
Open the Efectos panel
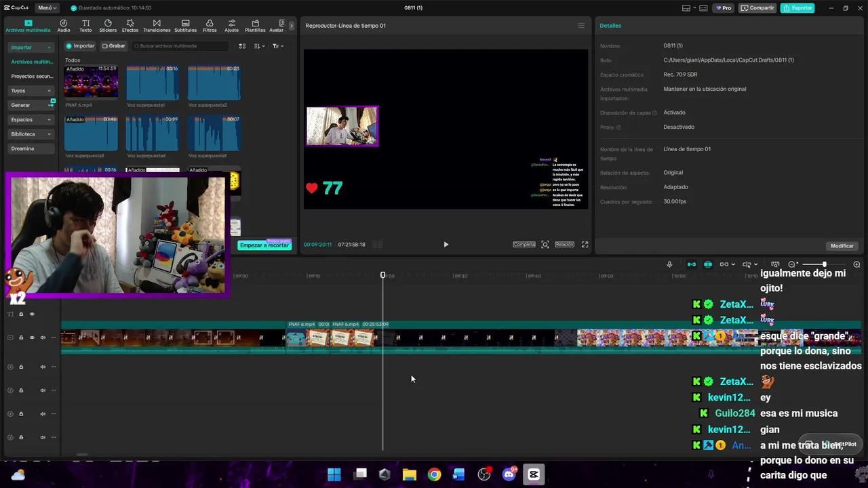pyautogui.click(x=130, y=26)
